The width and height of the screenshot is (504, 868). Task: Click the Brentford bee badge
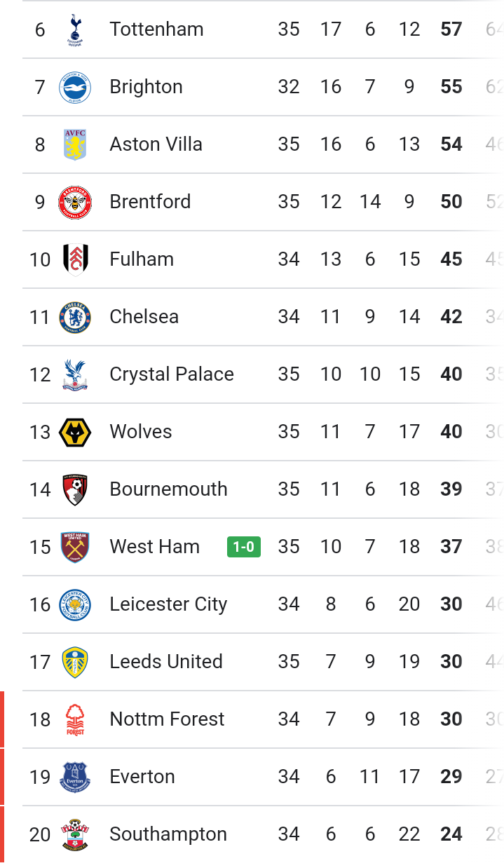[x=75, y=202]
